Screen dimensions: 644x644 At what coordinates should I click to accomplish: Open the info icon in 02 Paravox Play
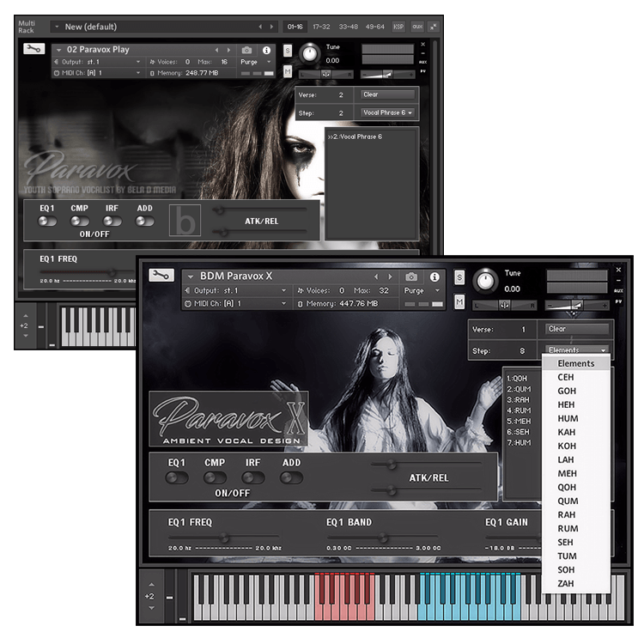tap(266, 50)
